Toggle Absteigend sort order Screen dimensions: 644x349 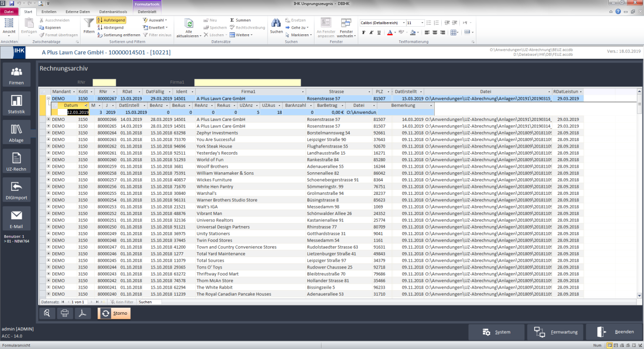pyautogui.click(x=111, y=28)
